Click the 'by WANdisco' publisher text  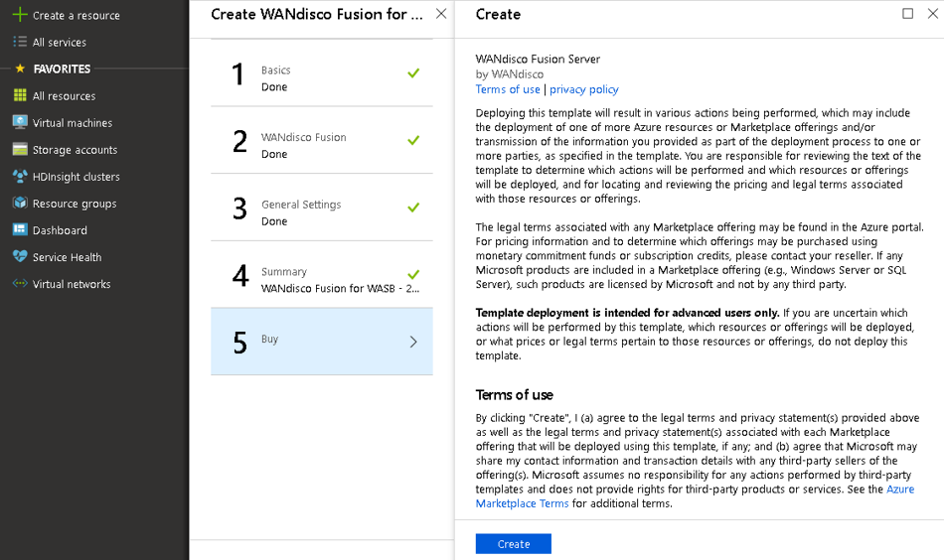click(510, 74)
